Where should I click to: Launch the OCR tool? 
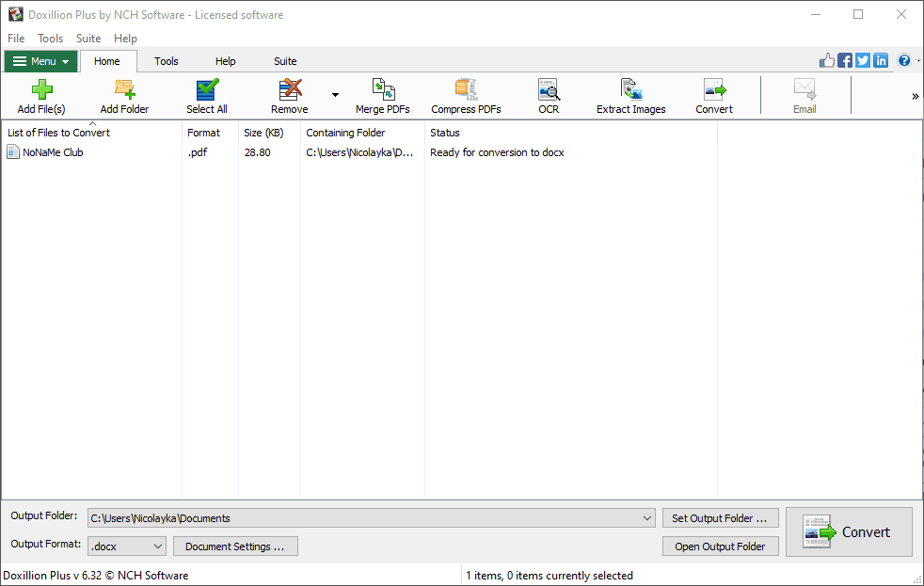[x=549, y=96]
